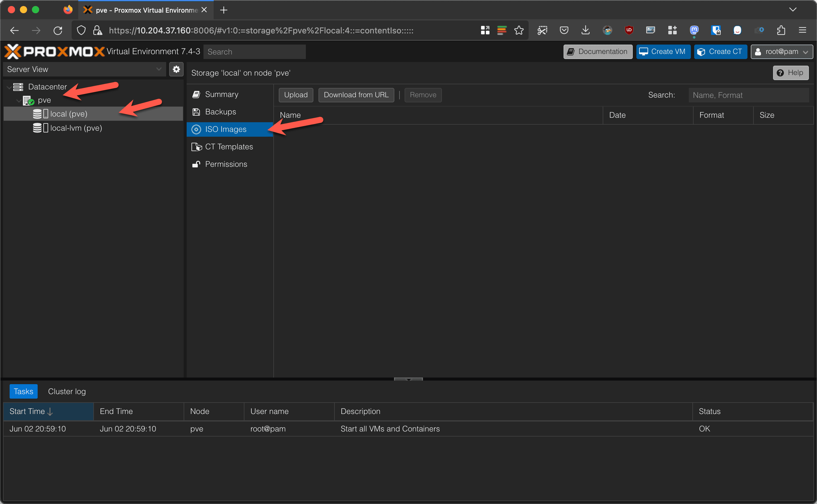Click the QR code grid icon
The width and height of the screenshot is (817, 504).
tap(485, 30)
